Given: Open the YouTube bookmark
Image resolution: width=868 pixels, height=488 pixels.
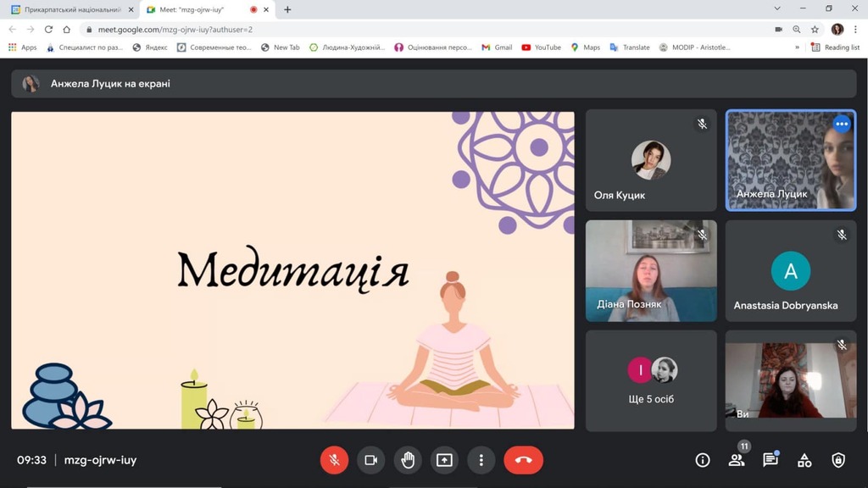Looking at the screenshot, I should pos(541,47).
